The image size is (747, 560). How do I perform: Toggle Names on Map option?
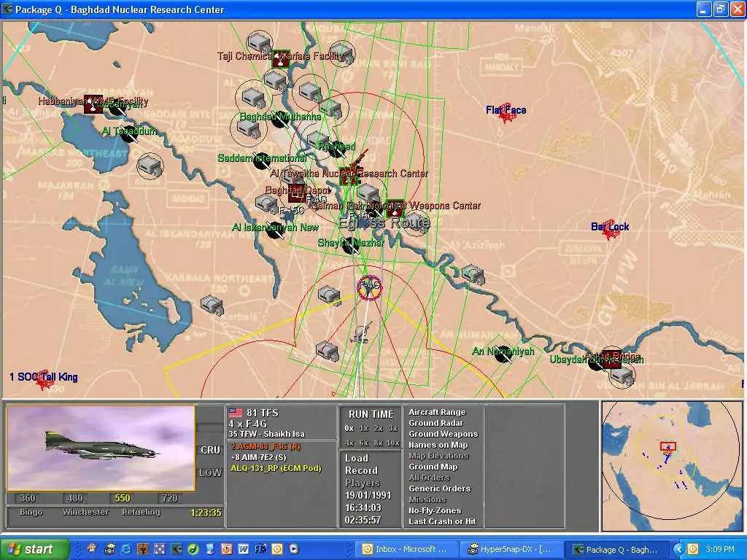point(438,446)
